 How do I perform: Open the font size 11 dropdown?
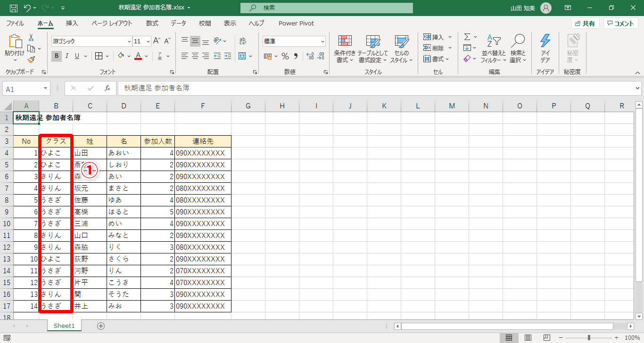click(148, 41)
